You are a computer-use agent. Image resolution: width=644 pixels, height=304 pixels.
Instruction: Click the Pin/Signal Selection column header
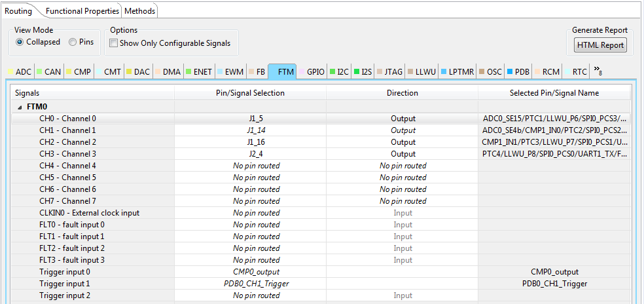click(x=250, y=93)
